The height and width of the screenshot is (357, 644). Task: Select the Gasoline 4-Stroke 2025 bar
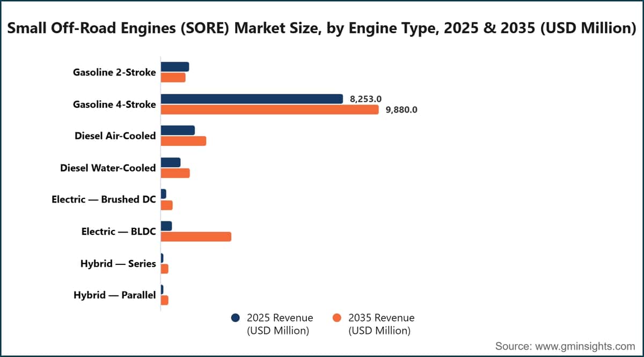(x=252, y=99)
